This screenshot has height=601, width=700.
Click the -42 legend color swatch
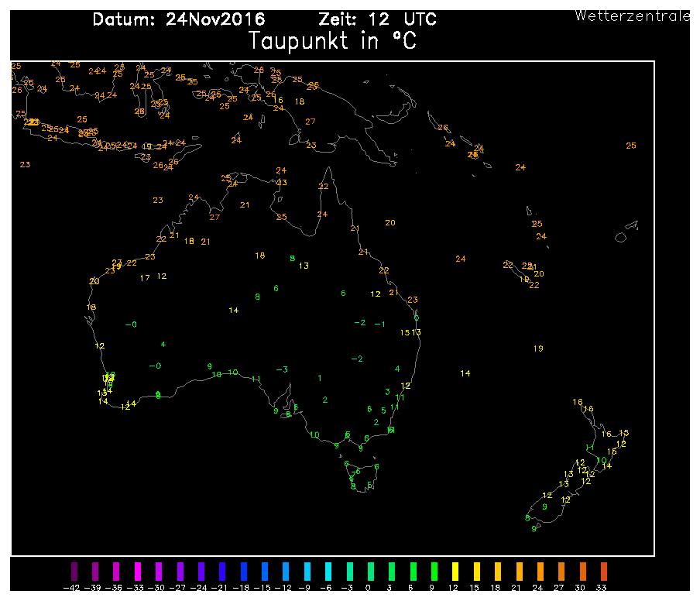click(x=74, y=572)
